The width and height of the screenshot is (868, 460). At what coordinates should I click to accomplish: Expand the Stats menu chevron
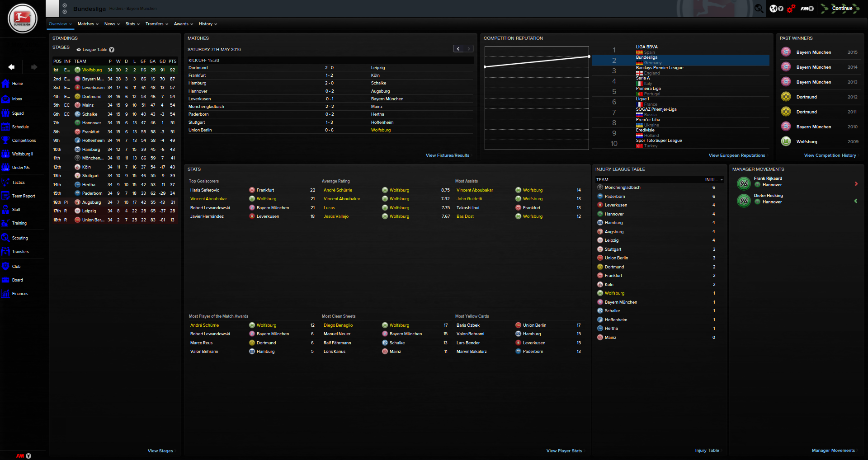point(138,24)
